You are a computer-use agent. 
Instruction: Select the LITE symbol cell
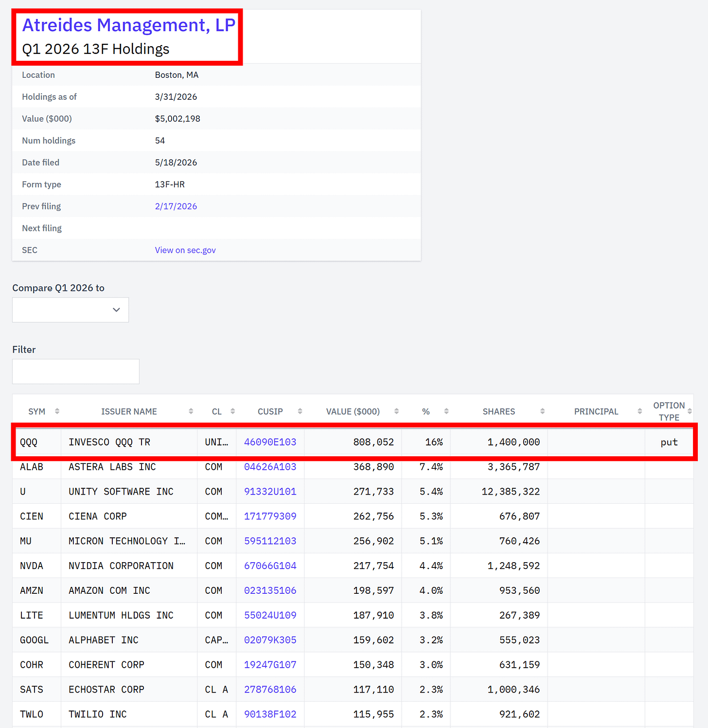pyautogui.click(x=37, y=616)
